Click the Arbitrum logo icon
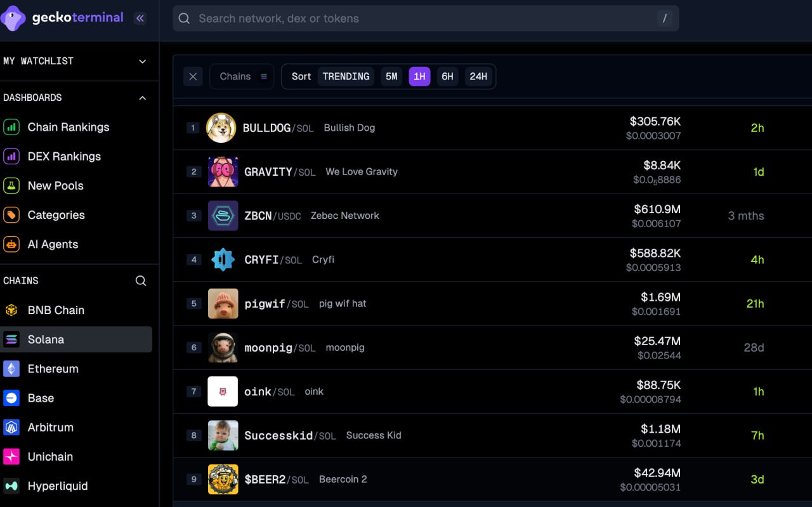Viewport: 812px width, 507px height. pyautogui.click(x=11, y=427)
